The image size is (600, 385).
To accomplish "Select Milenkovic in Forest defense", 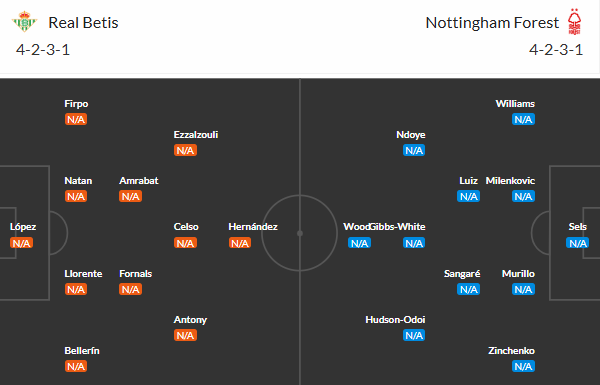I will [510, 181].
